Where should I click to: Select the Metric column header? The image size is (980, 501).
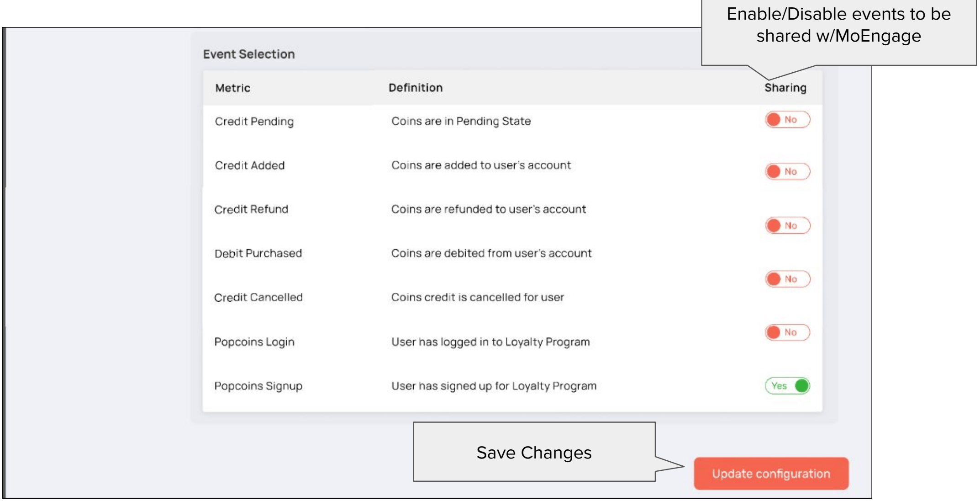click(232, 88)
